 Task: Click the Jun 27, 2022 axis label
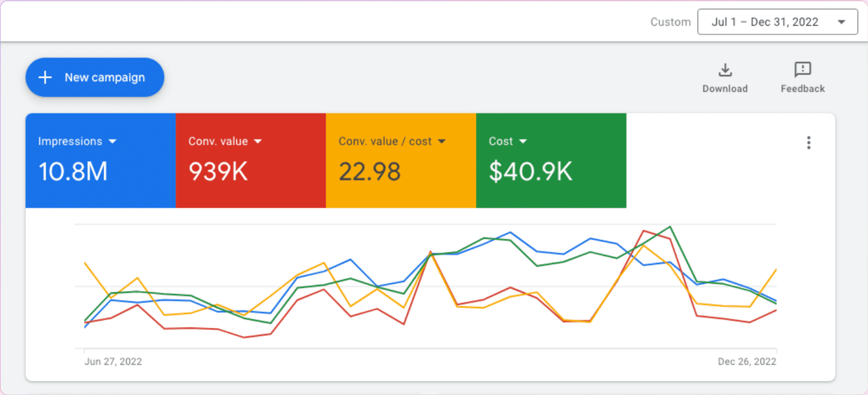[113, 361]
